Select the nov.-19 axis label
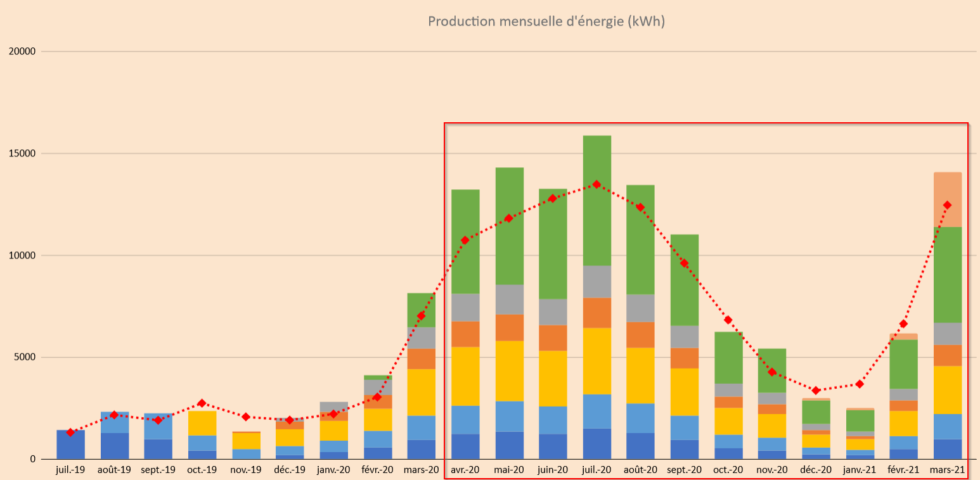This screenshot has height=480, width=980. [x=246, y=470]
